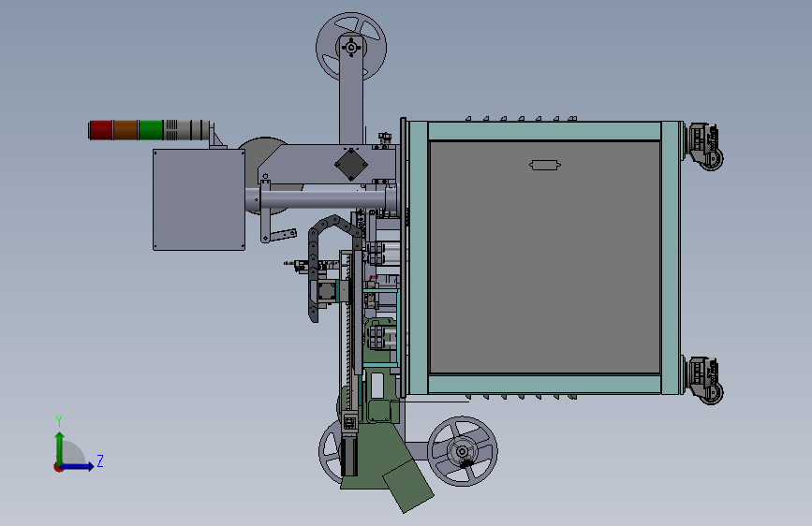Click the red origin point of the triad

coord(58,467)
